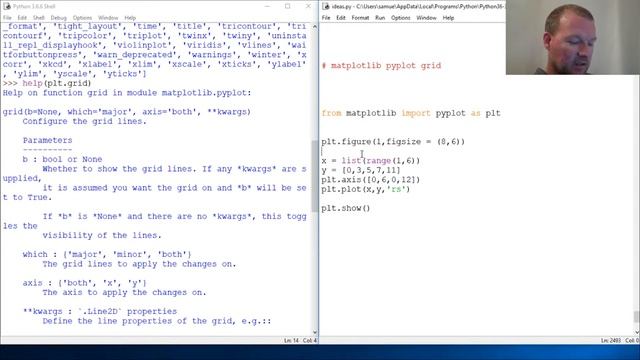Open Options menu in Python Shell window

click(x=82, y=18)
